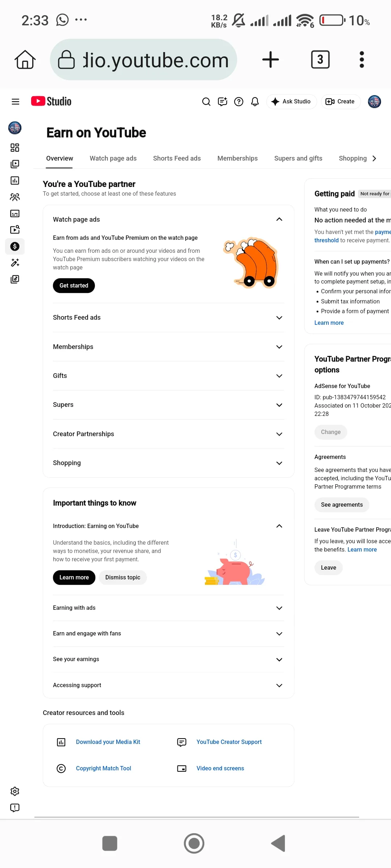The width and height of the screenshot is (391, 868).
Task: Click the browser address bar
Action: [143, 60]
